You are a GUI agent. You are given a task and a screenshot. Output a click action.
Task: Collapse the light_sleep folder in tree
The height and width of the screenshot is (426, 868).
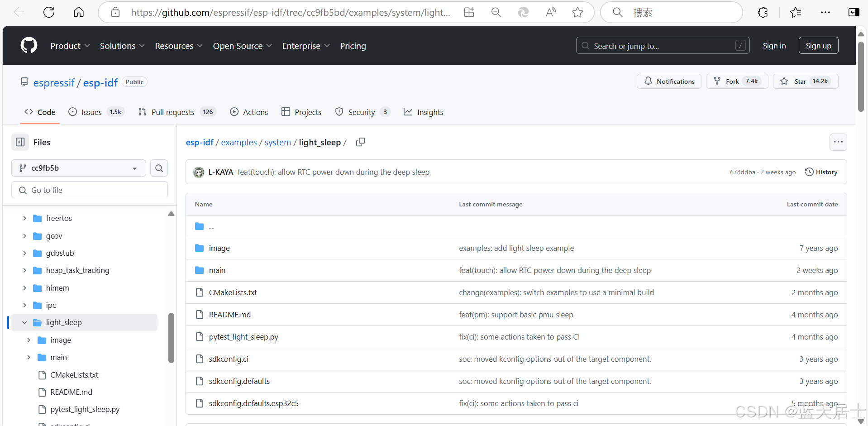[24, 322]
